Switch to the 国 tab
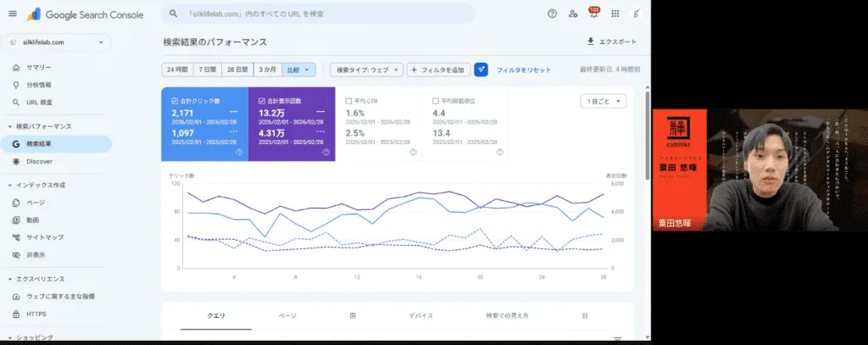868x345 pixels. [353, 316]
